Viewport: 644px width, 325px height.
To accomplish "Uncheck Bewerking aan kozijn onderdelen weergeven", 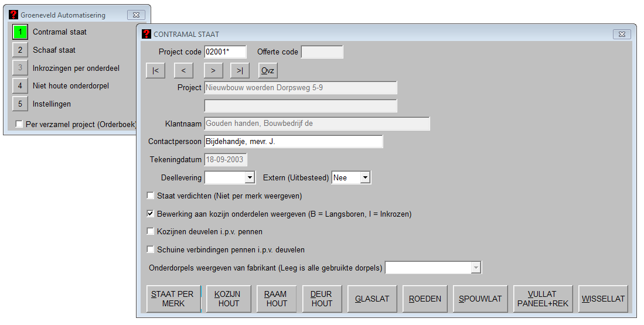I will [151, 214].
